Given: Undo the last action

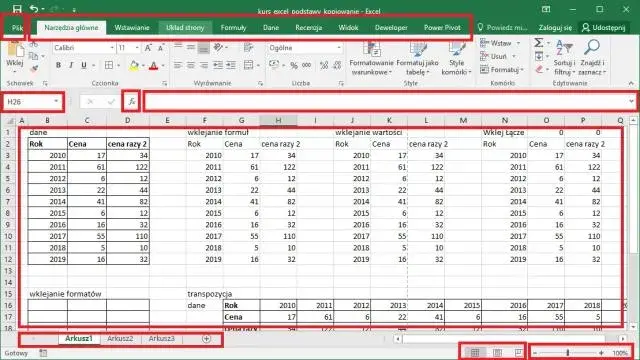Looking at the screenshot, I should point(34,9).
